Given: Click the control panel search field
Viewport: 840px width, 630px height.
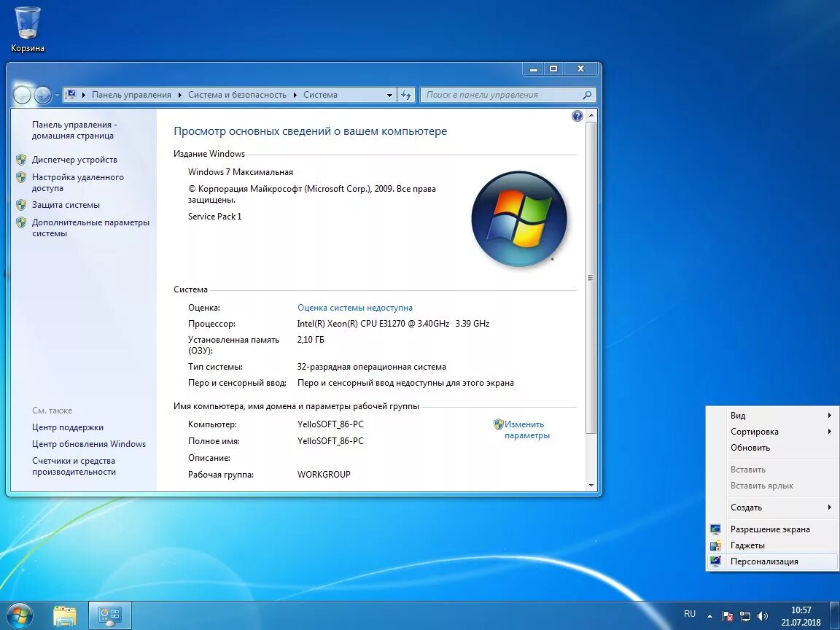Looking at the screenshot, I should tap(507, 95).
